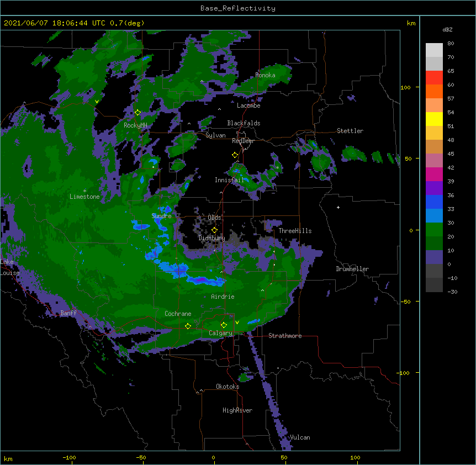Click the 100 label on the right axis
The width and height of the screenshot is (476, 465).
pos(405,87)
